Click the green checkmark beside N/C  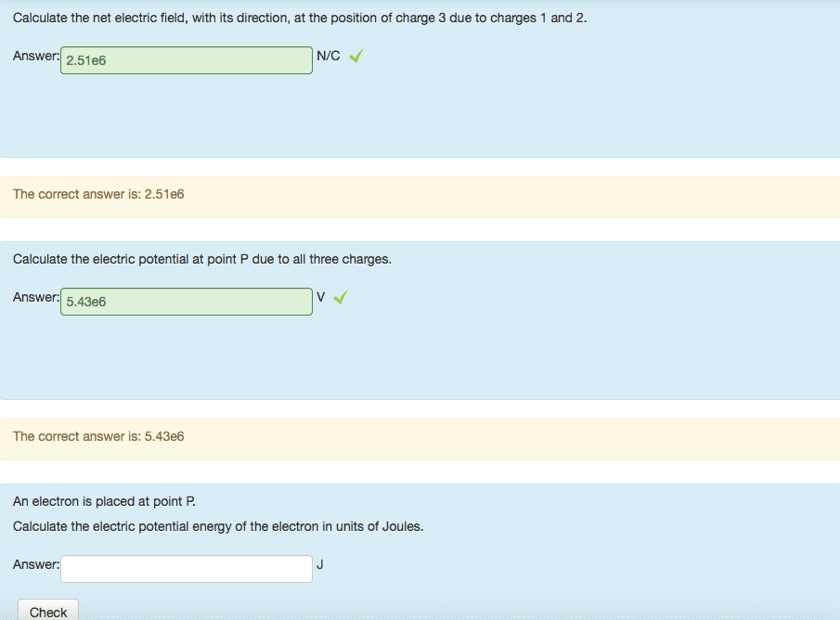(355, 57)
